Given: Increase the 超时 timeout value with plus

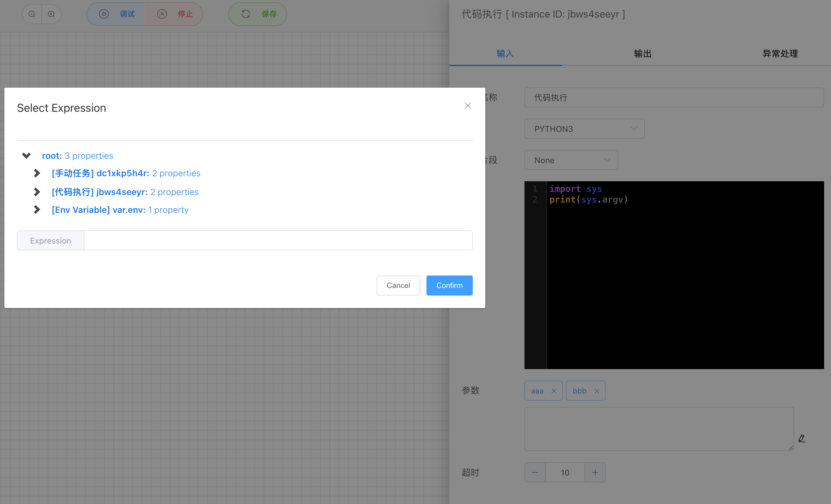Looking at the screenshot, I should click(x=595, y=472).
